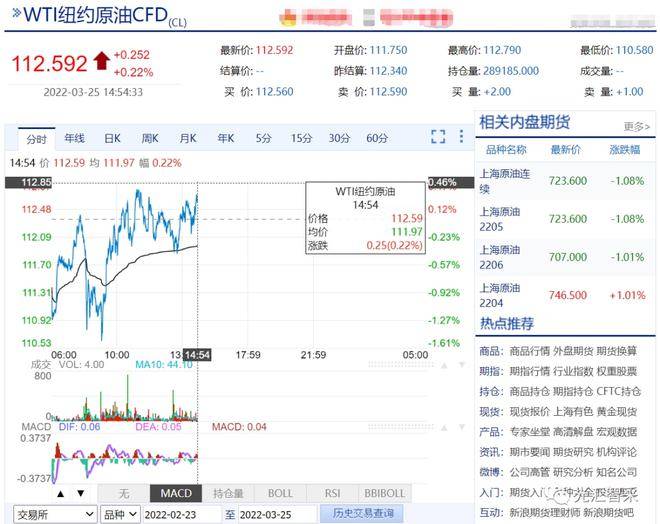The height and width of the screenshot is (524, 660).
Task: Open CFTC持仓 link
Action: 619,391
